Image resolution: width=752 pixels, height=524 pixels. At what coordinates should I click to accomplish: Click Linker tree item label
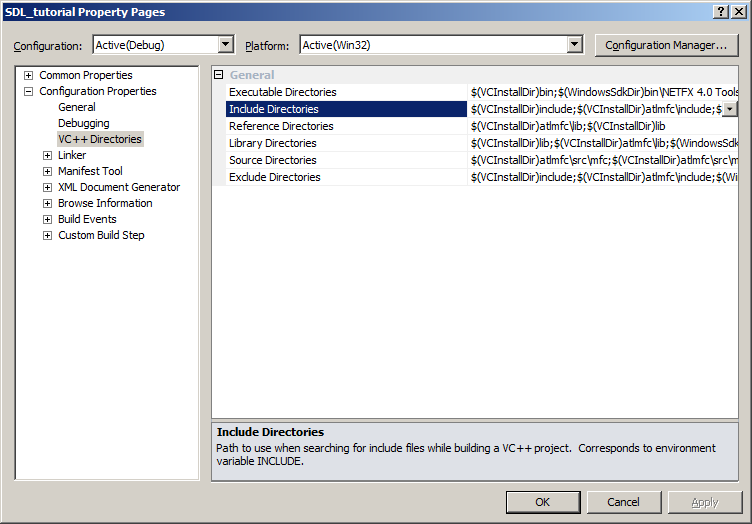[72, 155]
